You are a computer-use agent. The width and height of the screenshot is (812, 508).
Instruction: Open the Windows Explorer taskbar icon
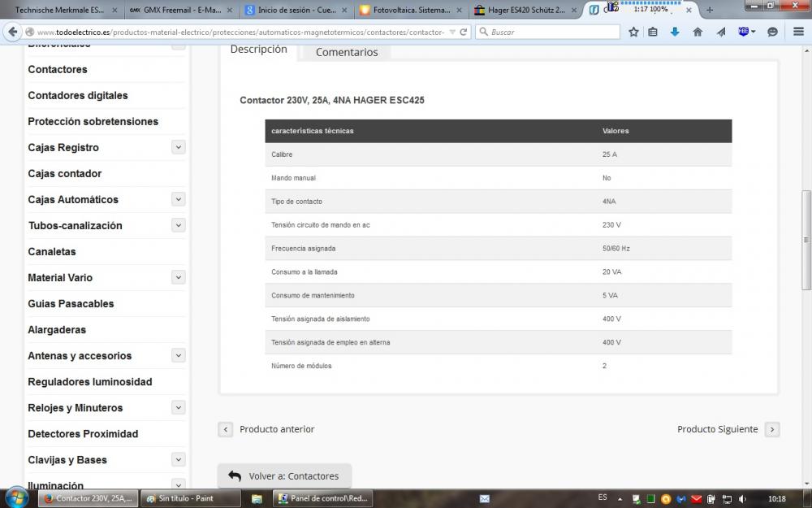(257, 499)
